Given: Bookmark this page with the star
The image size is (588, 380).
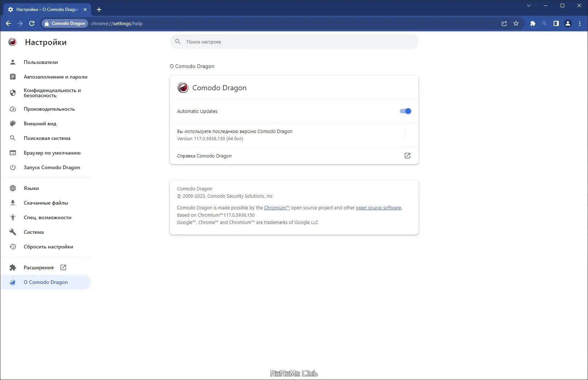Looking at the screenshot, I should [x=516, y=23].
